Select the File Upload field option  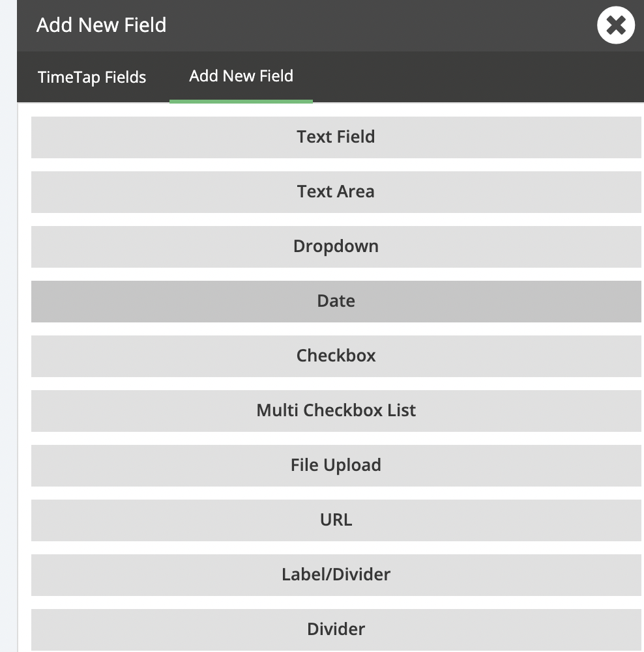pyautogui.click(x=336, y=465)
